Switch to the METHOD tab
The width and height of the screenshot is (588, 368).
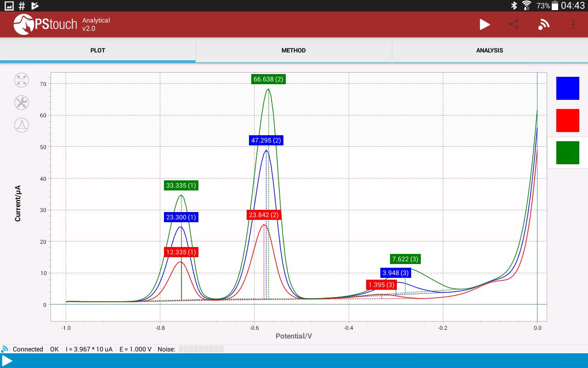pos(294,51)
